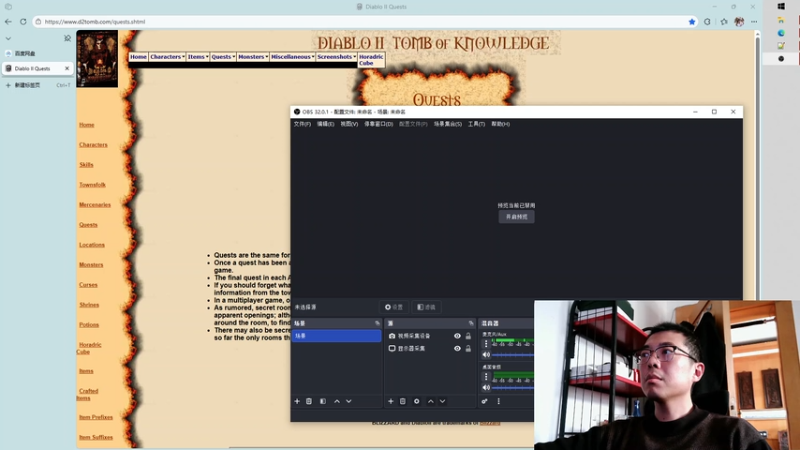The height and width of the screenshot is (450, 800).
Task: Click the enable preview button in OBS
Action: point(516,217)
